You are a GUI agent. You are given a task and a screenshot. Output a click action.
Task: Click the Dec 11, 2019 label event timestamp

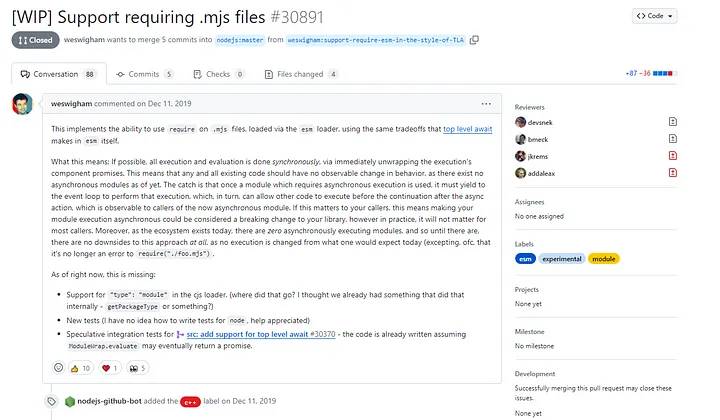tap(254, 401)
